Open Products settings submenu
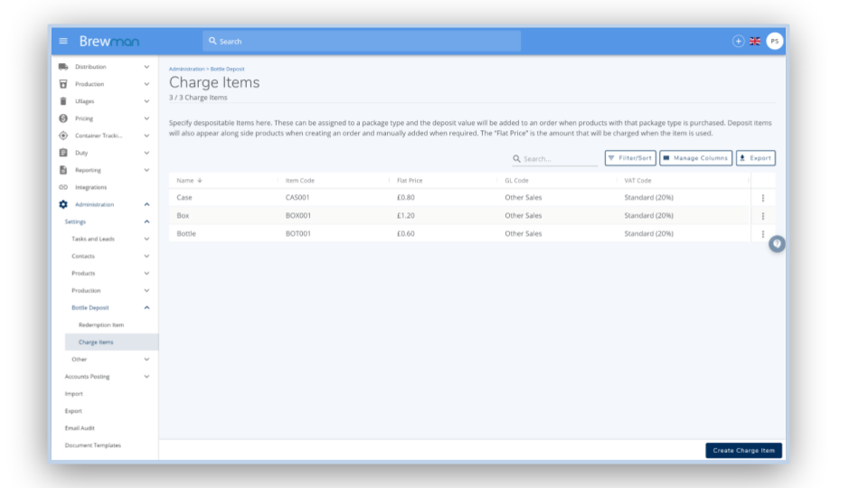Image resolution: width=868 pixels, height=488 pixels. pos(83,273)
